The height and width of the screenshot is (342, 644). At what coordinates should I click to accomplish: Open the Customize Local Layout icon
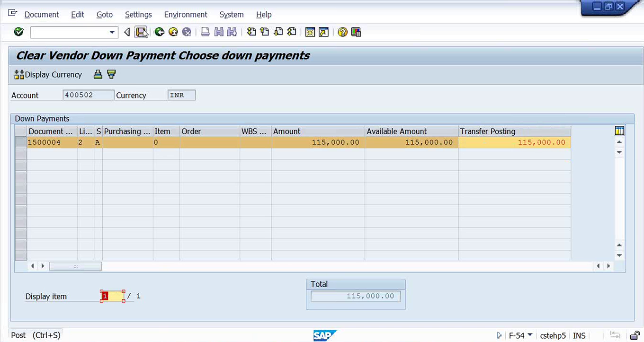(356, 32)
